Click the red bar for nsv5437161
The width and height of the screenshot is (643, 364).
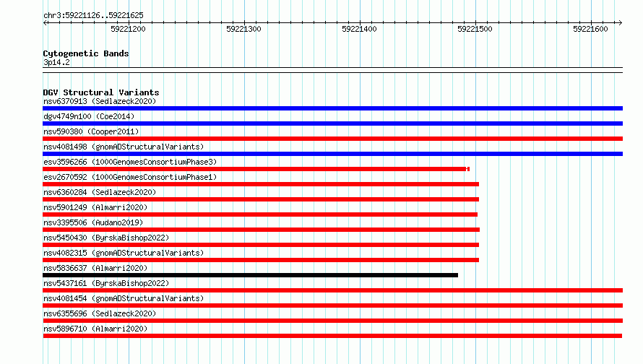coord(332,290)
